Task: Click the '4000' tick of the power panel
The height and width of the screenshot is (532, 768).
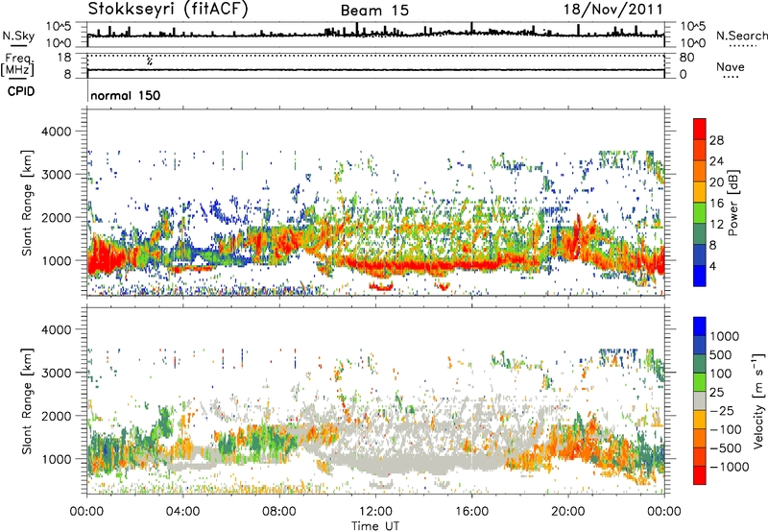Action: (x=56, y=132)
